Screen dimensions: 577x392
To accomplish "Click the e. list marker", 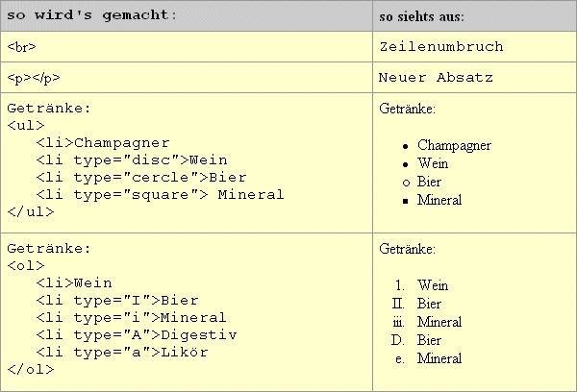I will coord(400,359).
